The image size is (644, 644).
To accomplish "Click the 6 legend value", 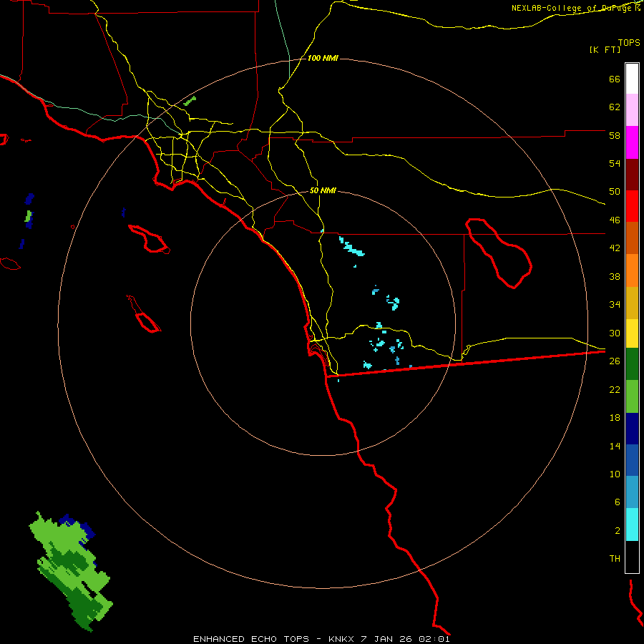I will point(618,502).
